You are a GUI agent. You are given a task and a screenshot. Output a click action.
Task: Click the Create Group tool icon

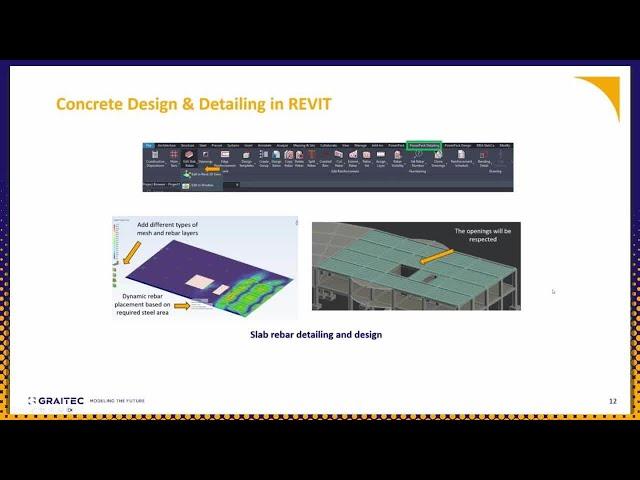tap(264, 154)
